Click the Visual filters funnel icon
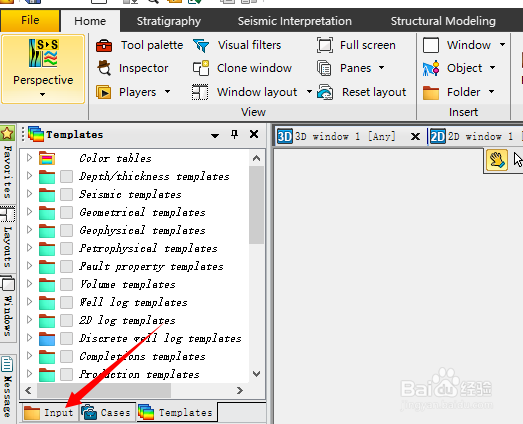The height and width of the screenshot is (424, 523). [x=201, y=45]
